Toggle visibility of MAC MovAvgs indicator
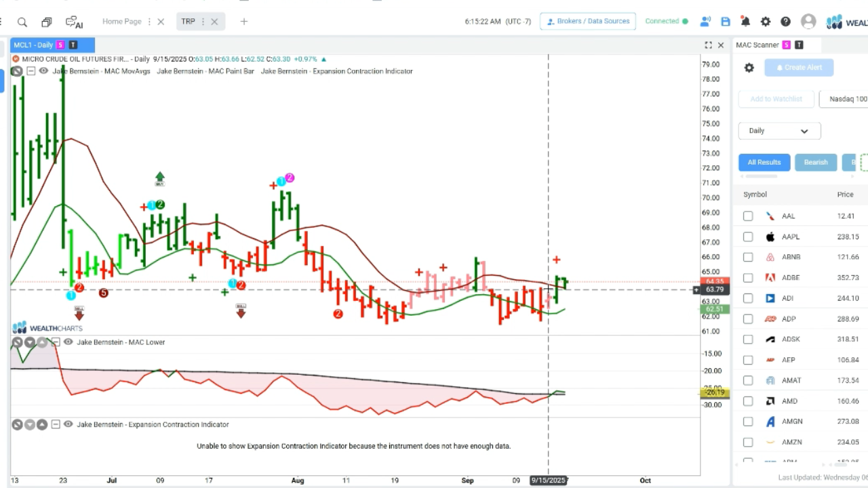 click(x=43, y=70)
